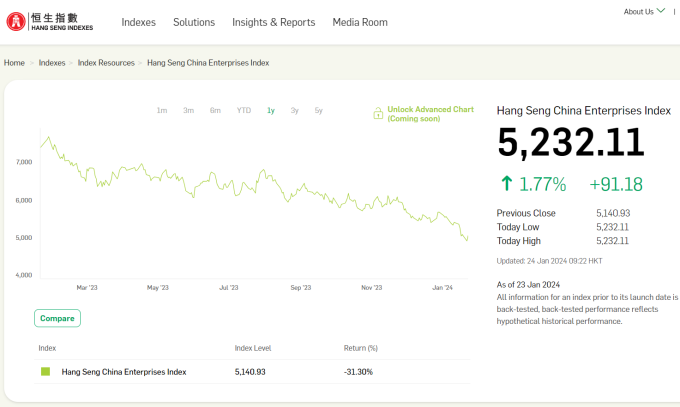Click the Mar '23 axis label

point(87,287)
